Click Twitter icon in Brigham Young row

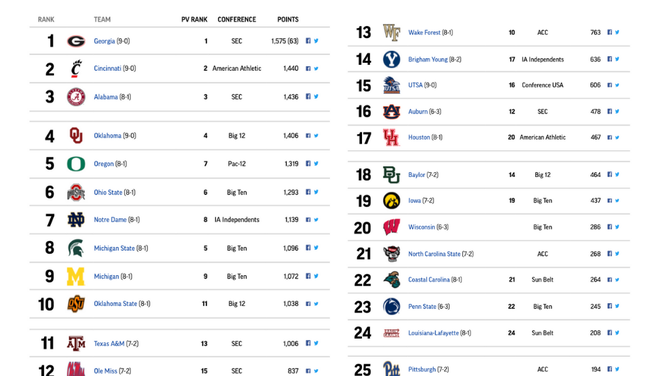(x=617, y=59)
